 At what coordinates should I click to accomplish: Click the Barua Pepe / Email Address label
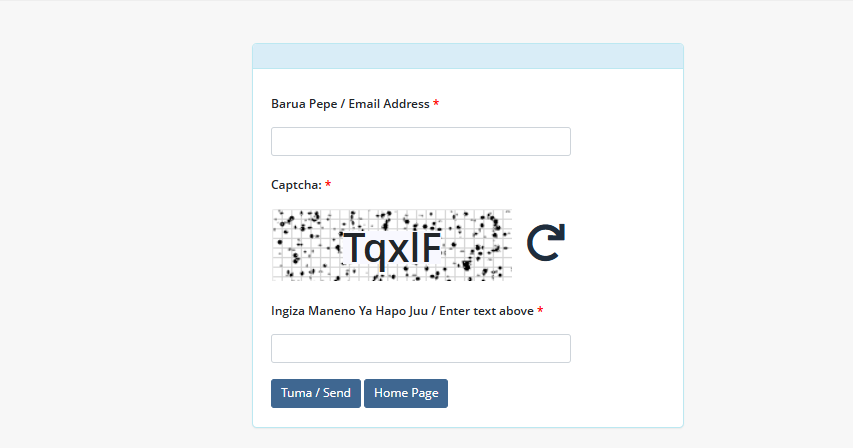pos(350,104)
